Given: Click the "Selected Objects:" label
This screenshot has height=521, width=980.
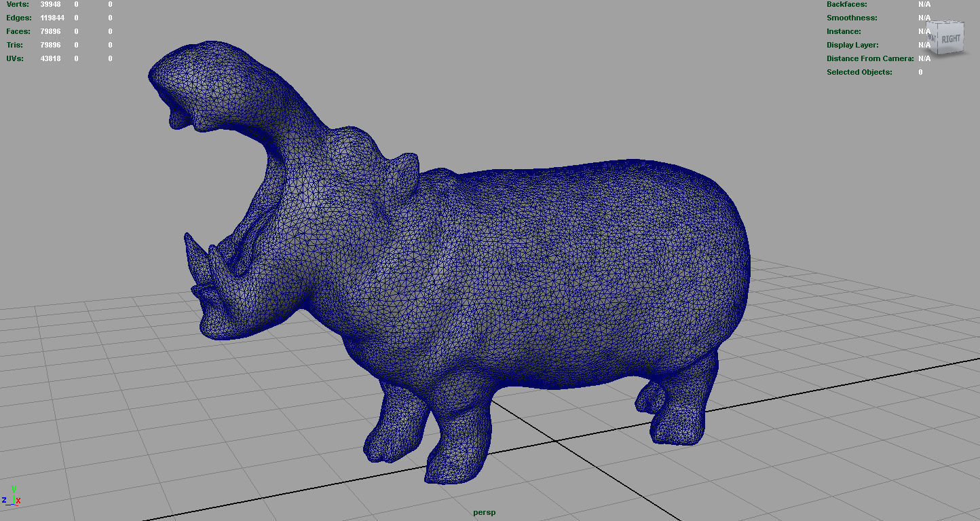Looking at the screenshot, I should click(x=859, y=72).
